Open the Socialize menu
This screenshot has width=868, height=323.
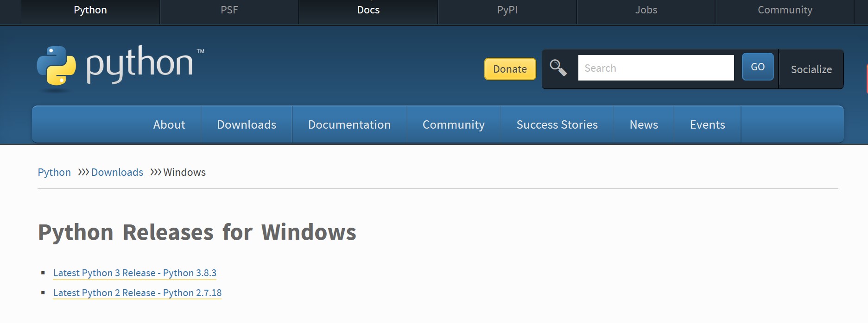[811, 69]
